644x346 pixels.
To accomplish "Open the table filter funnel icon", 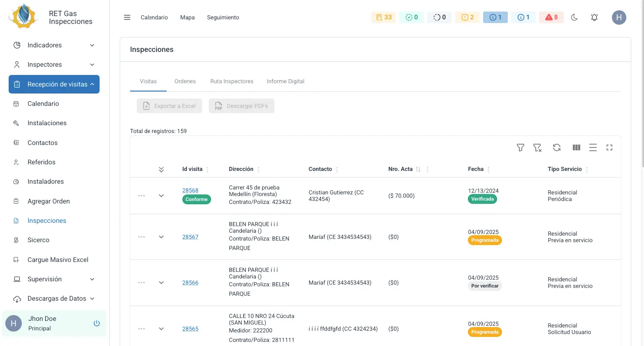I will (x=521, y=147).
